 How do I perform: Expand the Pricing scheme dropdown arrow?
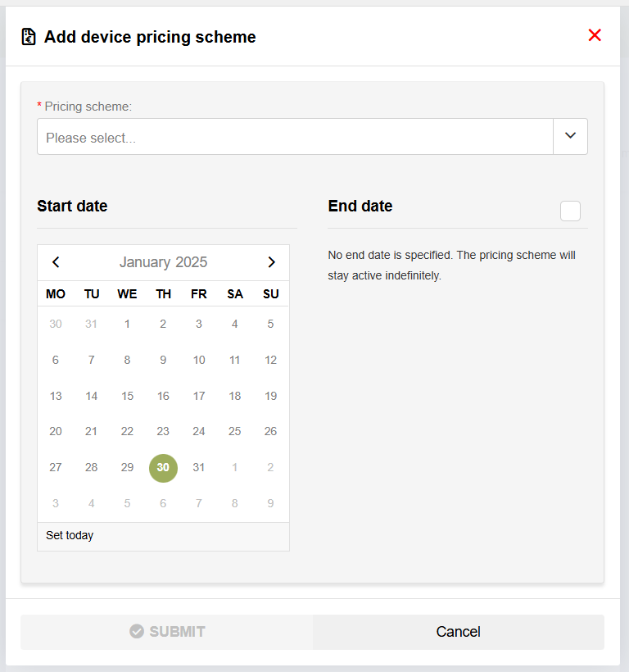click(x=570, y=136)
